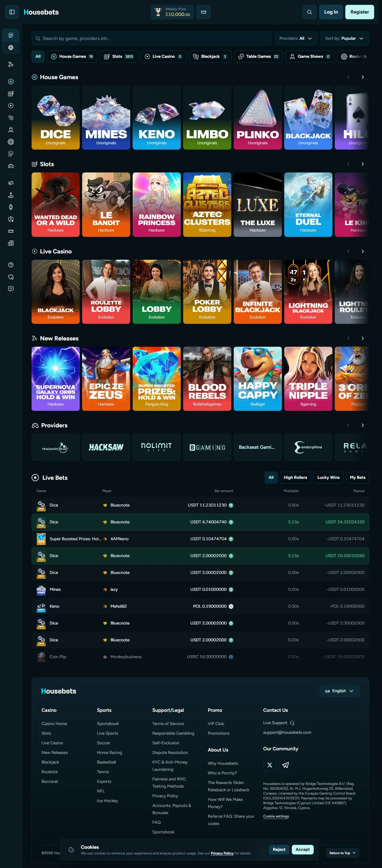Open the Sports basketball icon in the sidebar
The width and height of the screenshot is (382, 868).
pos(11,48)
